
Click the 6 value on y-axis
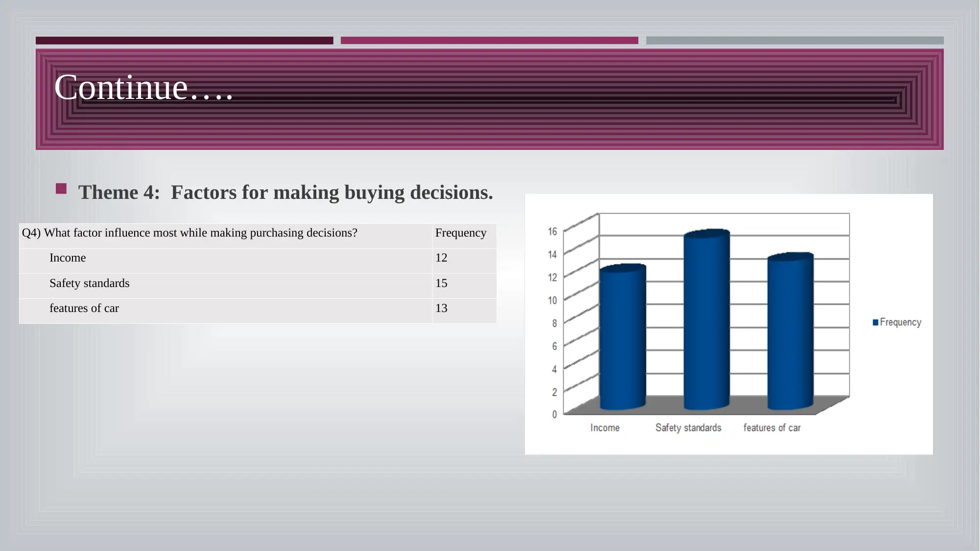click(554, 347)
